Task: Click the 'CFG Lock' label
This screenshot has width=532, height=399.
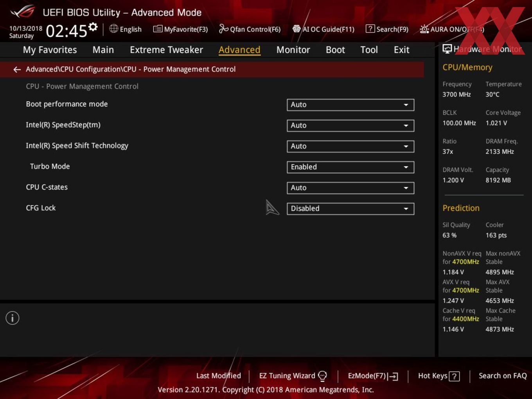Action: tap(41, 208)
